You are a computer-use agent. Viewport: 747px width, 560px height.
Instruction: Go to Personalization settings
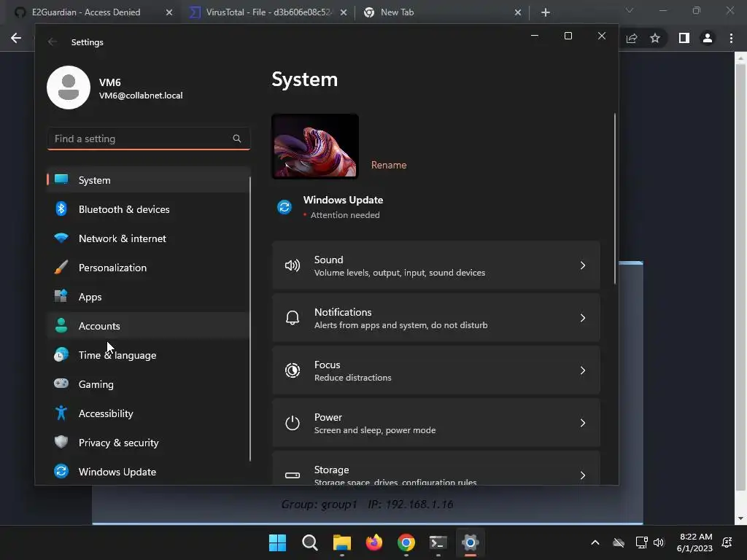148,268
